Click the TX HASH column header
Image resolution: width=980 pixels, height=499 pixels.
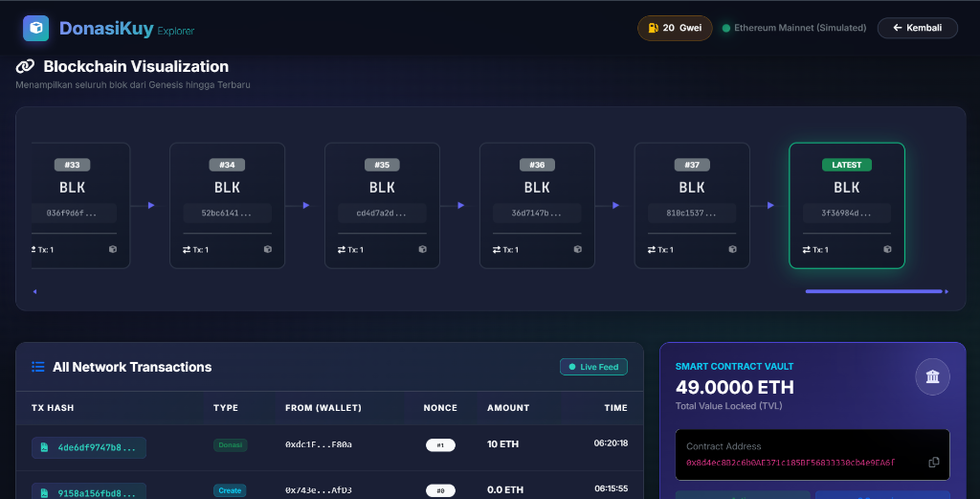tap(53, 408)
